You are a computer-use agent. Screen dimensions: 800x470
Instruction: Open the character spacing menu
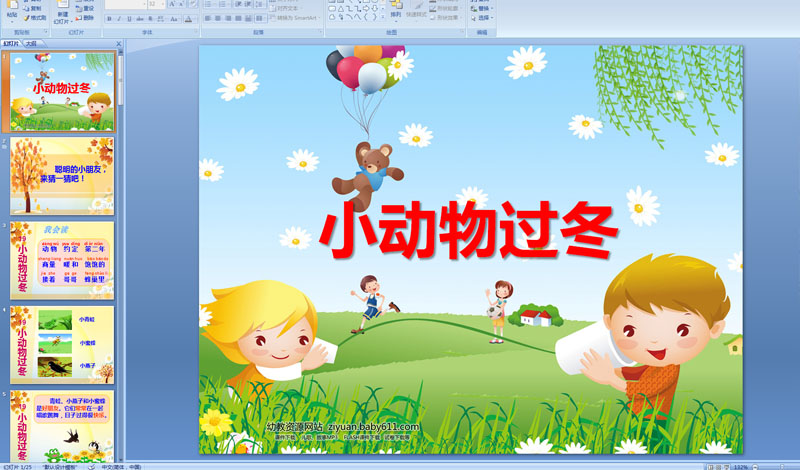pyautogui.click(x=161, y=19)
